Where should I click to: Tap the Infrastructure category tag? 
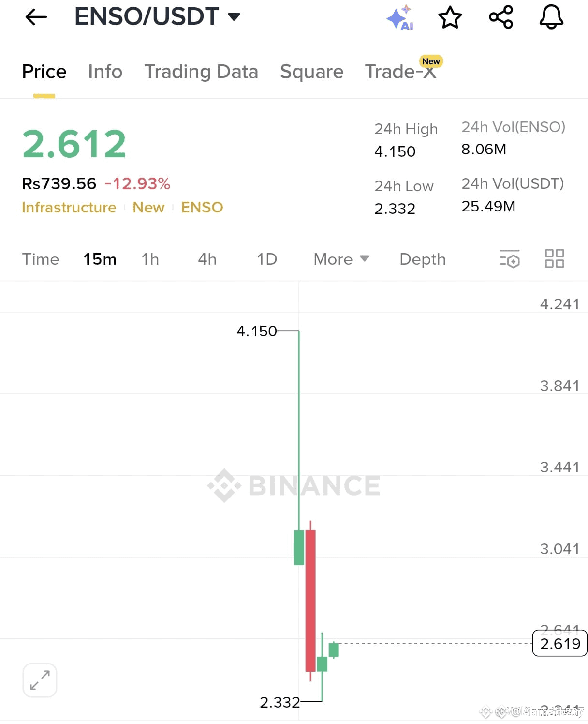[69, 208]
